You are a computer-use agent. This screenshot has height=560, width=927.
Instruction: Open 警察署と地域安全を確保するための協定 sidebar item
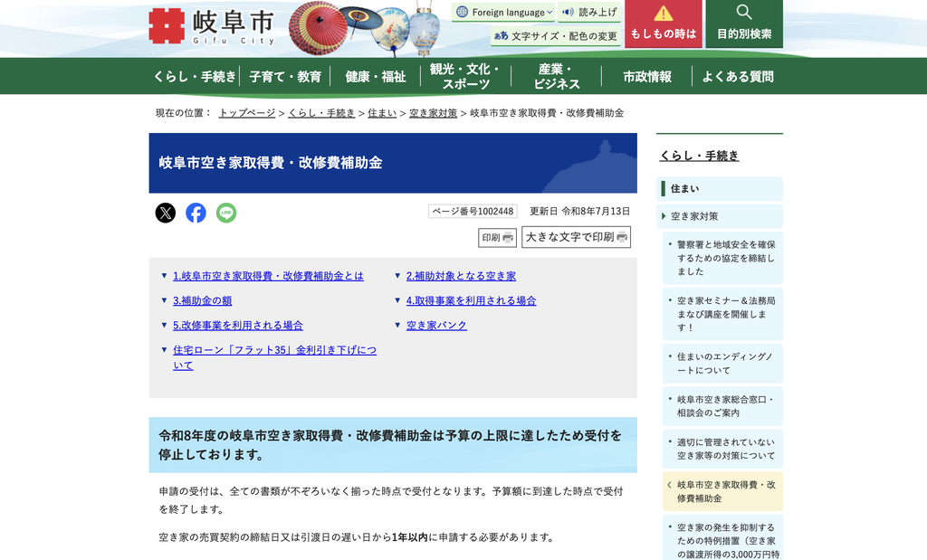[723, 258]
